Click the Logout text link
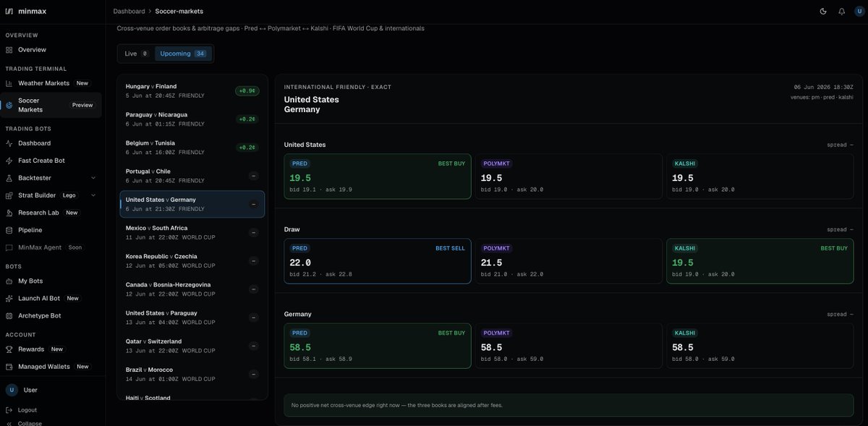Image resolution: width=868 pixels, height=426 pixels. coord(27,410)
